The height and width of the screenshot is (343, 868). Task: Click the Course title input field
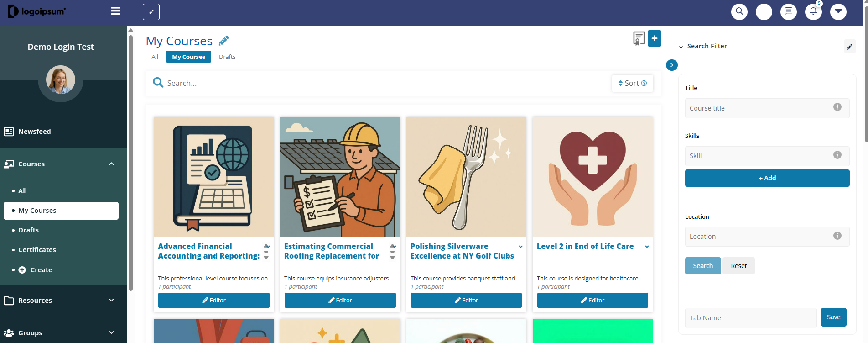pos(767,108)
